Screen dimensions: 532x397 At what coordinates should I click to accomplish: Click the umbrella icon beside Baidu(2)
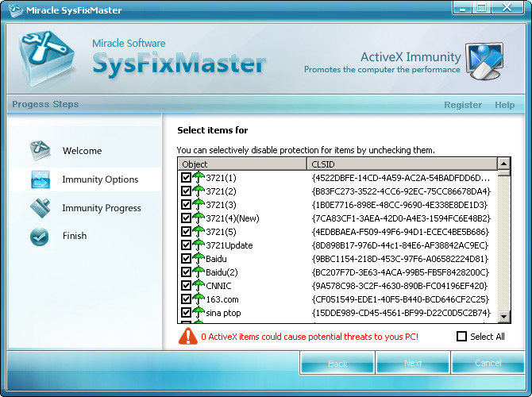click(199, 272)
